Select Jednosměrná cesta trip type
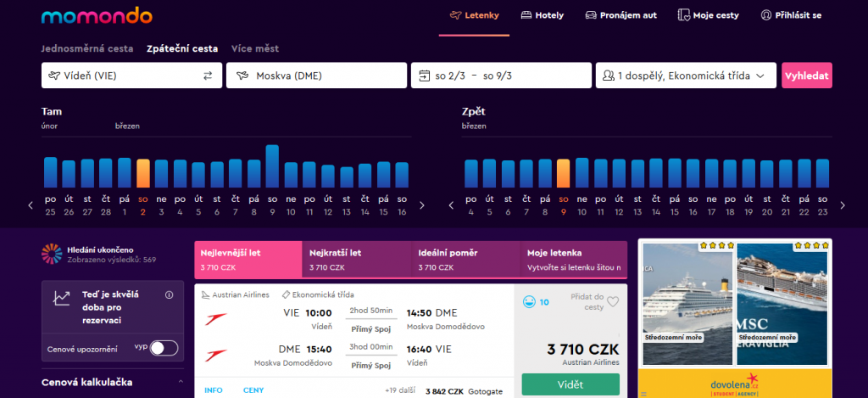Viewport: 868px width, 398px height. [x=89, y=48]
